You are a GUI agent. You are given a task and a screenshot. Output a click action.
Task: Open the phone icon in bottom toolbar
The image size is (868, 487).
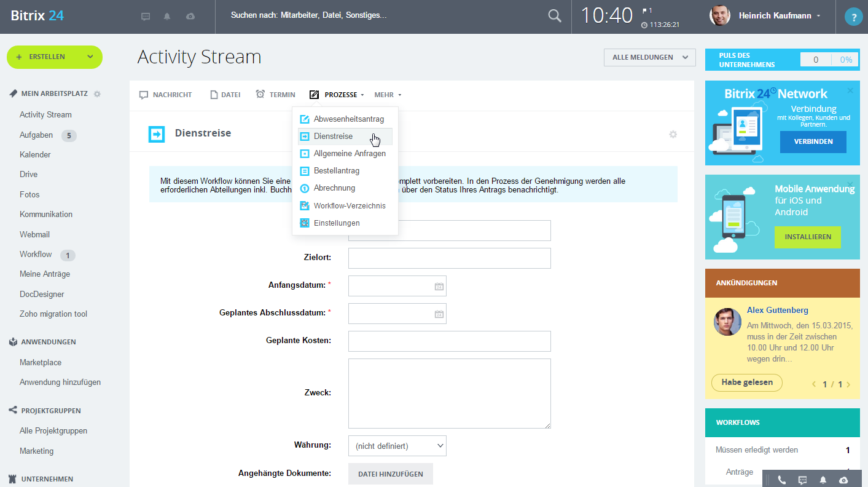pyautogui.click(x=781, y=478)
